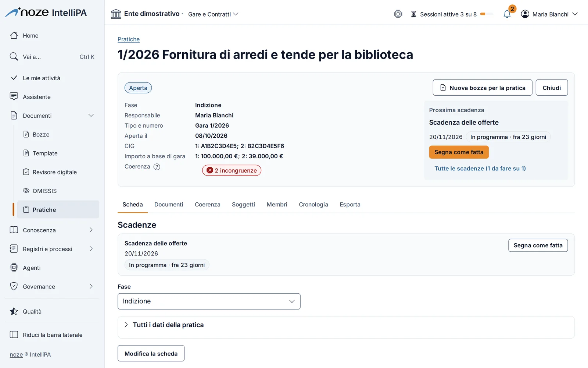The height and width of the screenshot is (368, 588).
Task: Click the Ente dimostrativo institution icon
Action: [116, 14]
